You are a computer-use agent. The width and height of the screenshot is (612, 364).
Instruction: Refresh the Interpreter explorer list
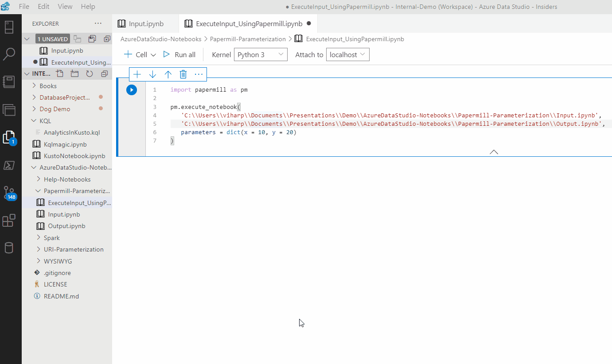click(x=89, y=74)
